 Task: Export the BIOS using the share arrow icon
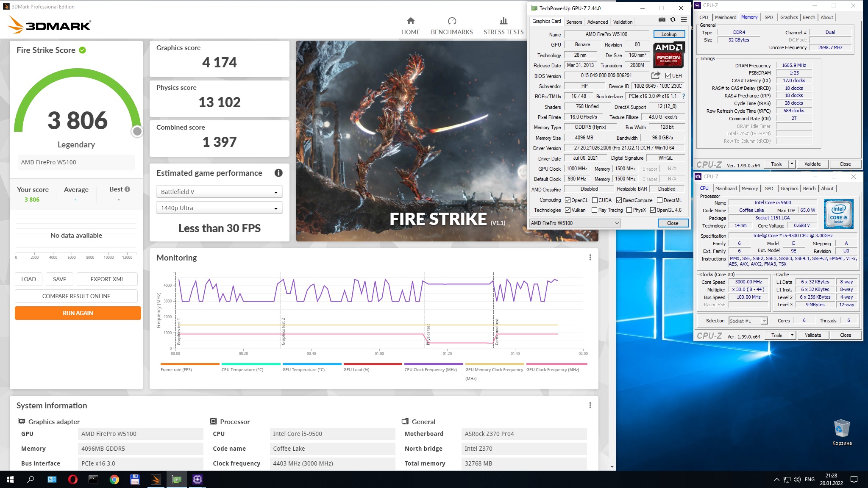[x=656, y=75]
